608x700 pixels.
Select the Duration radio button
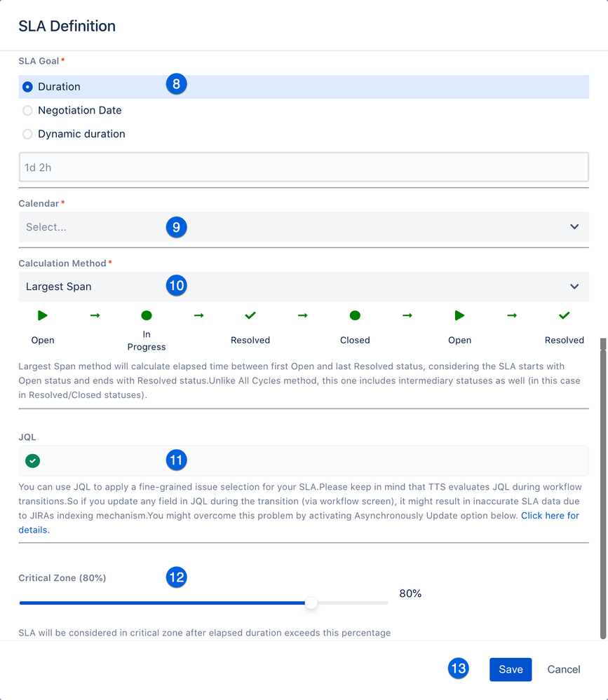(27, 87)
